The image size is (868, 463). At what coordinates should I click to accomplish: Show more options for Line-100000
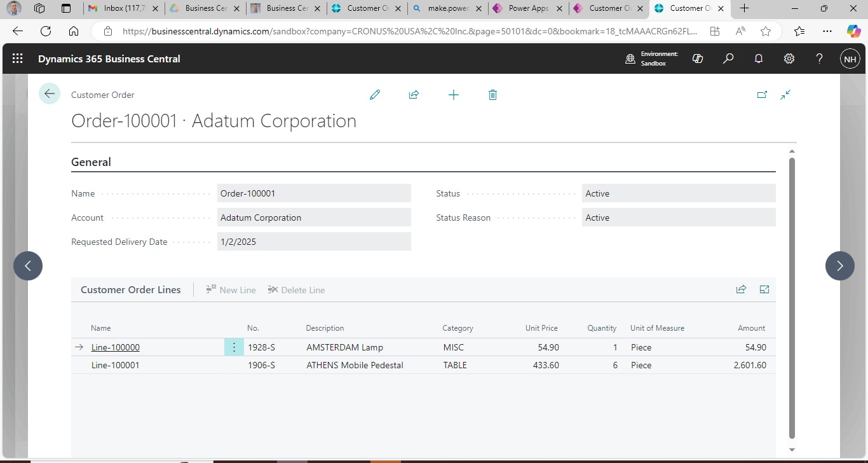234,347
